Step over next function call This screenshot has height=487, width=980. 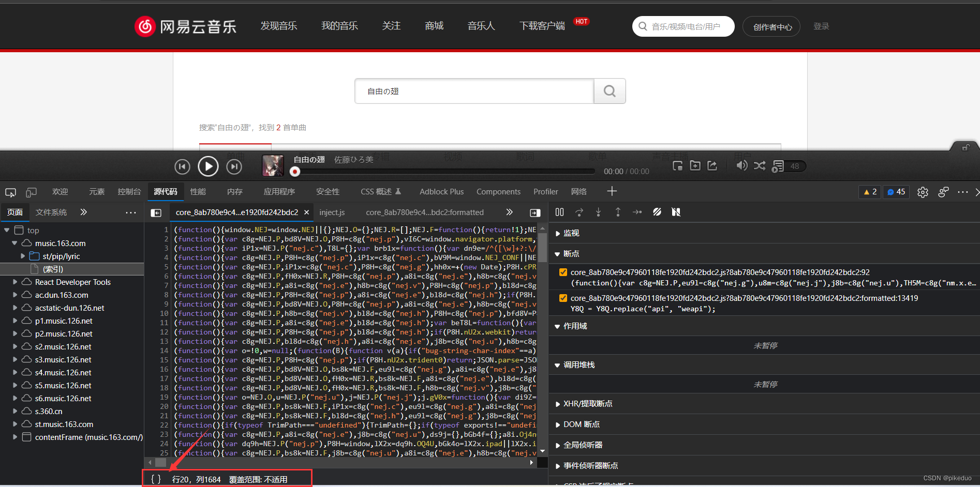point(579,212)
